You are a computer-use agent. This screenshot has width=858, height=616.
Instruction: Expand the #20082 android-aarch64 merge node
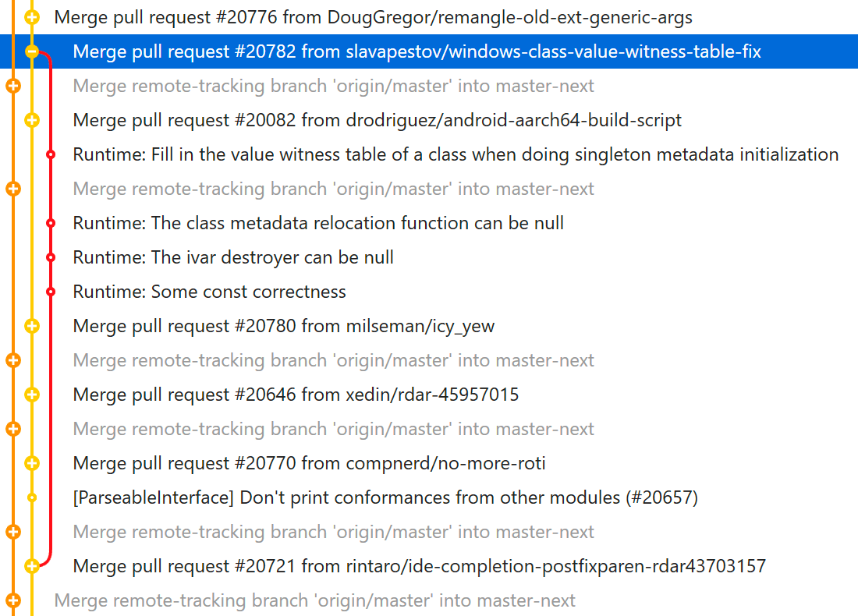point(32,120)
